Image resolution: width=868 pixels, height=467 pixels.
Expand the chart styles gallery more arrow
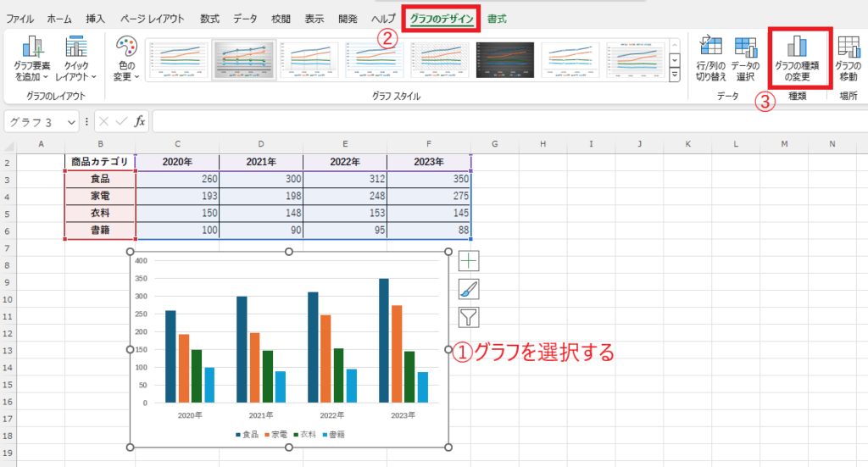coord(674,75)
